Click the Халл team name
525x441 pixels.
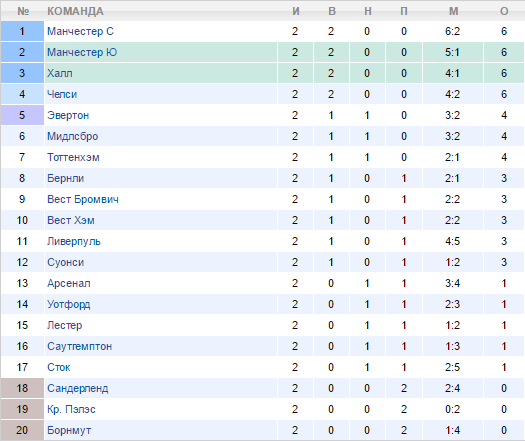[x=60, y=73]
